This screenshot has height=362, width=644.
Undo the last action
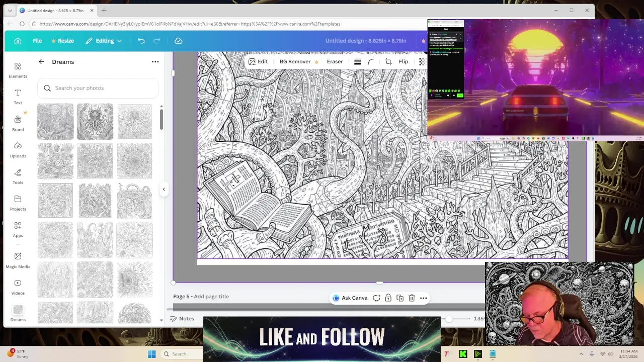(141, 41)
